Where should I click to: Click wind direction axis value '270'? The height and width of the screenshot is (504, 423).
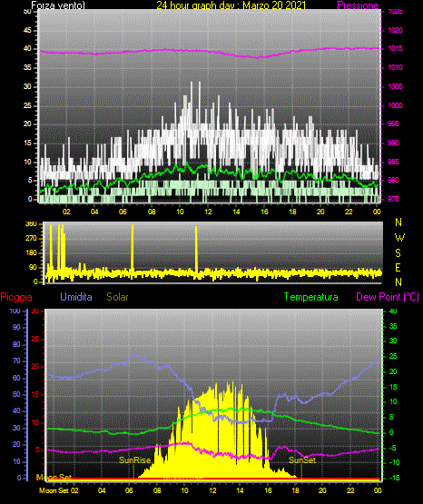(x=31, y=239)
